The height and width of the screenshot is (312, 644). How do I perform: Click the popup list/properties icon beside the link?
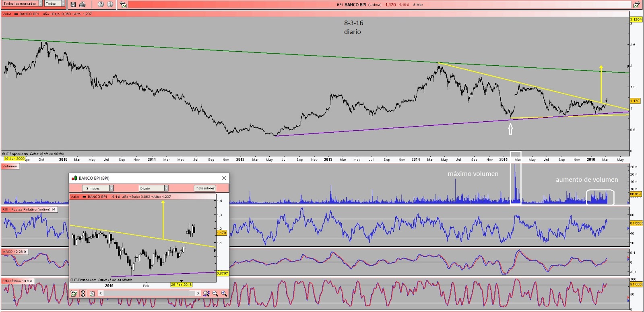[92, 293]
